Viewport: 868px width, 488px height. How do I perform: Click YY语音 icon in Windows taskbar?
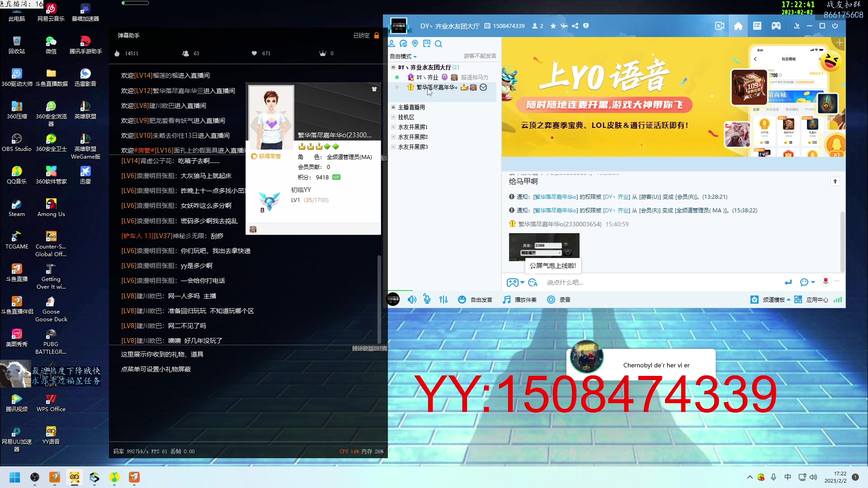point(75,477)
